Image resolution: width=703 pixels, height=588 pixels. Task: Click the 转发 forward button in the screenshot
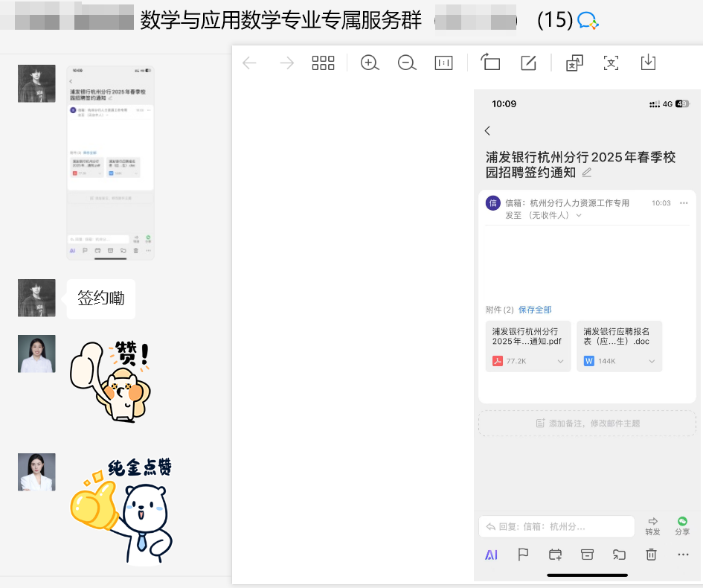pyautogui.click(x=652, y=525)
